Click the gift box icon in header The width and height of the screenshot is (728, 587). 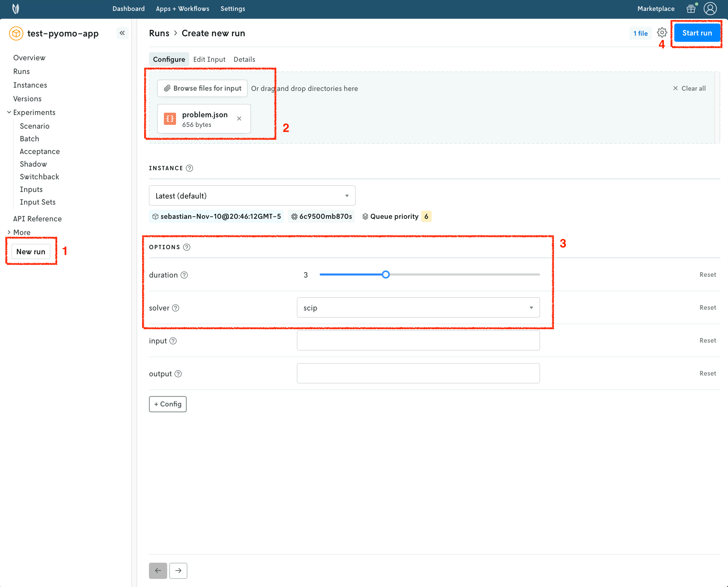click(691, 9)
